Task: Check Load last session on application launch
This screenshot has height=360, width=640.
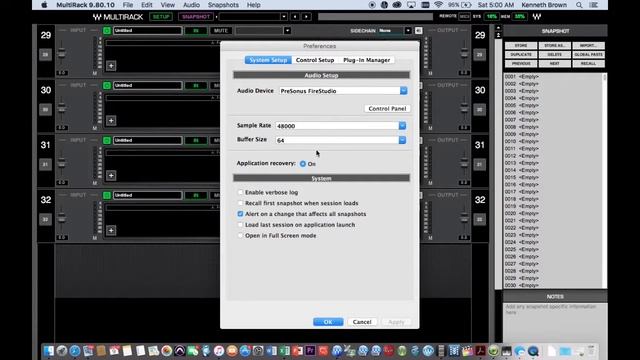Action: pyautogui.click(x=240, y=225)
